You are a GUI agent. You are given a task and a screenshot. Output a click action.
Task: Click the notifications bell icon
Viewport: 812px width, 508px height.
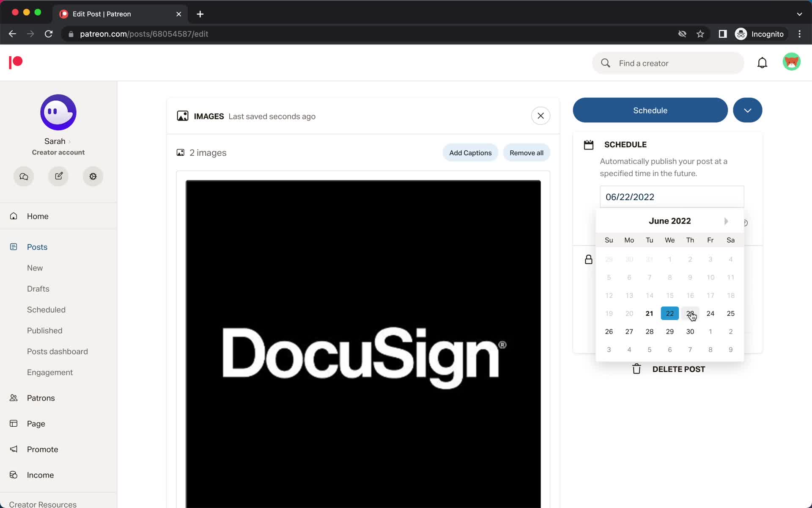[x=762, y=63]
